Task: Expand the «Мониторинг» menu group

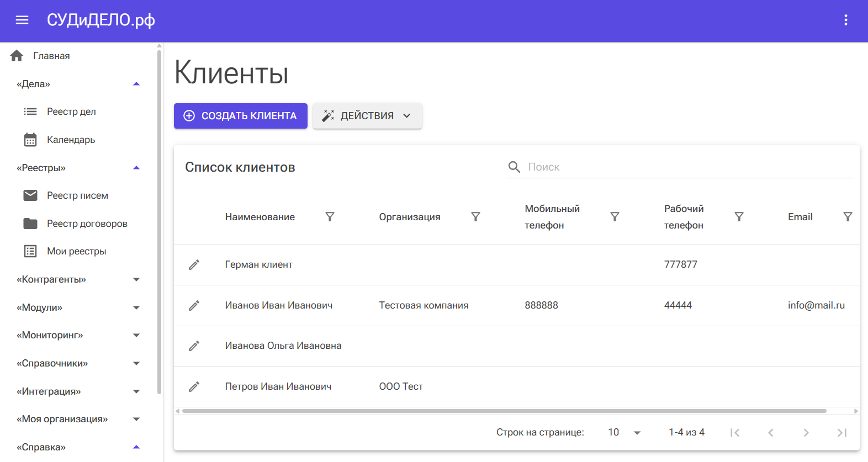Action: (136, 336)
